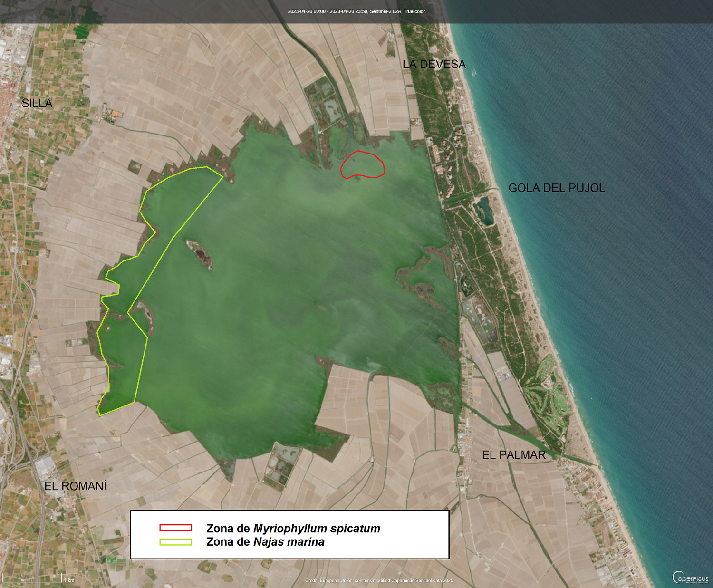The width and height of the screenshot is (713, 588).
Task: Click the GOLA DEL PUJOL label
Action: [557, 188]
